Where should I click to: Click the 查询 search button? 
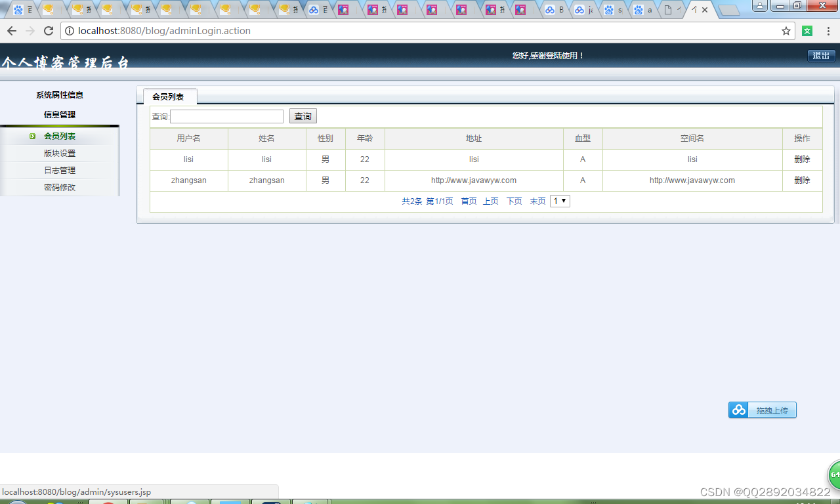303,115
